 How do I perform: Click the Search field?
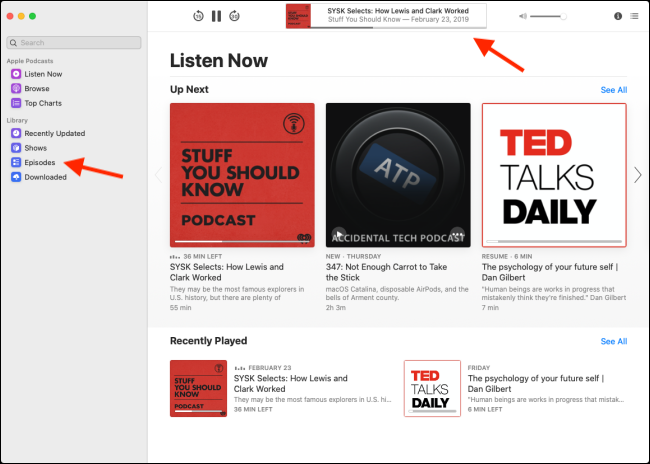tap(74, 43)
